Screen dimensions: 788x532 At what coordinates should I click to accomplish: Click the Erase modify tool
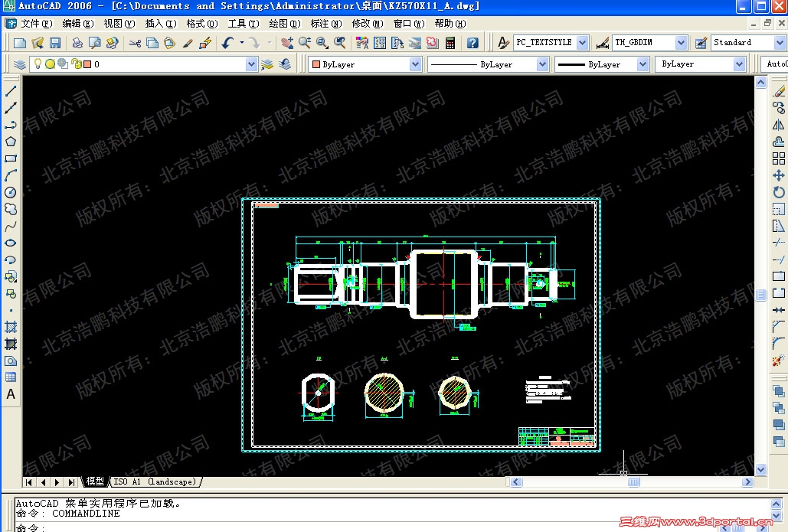click(779, 91)
